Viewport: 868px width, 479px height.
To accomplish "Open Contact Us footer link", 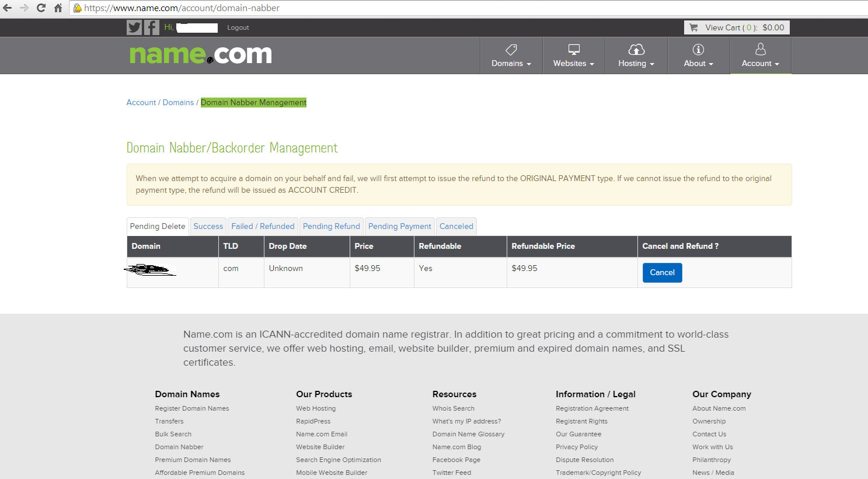I will point(709,434).
